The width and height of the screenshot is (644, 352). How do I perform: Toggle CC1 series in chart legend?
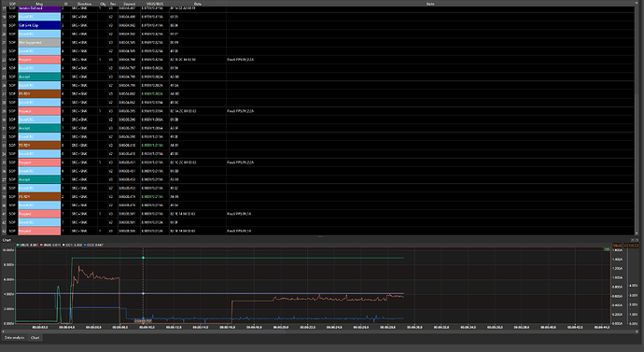tap(72, 245)
